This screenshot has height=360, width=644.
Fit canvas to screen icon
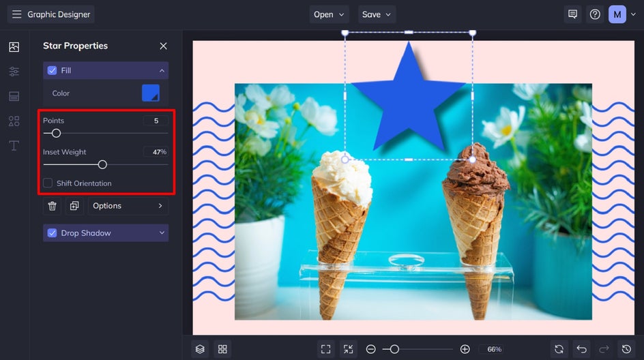[x=325, y=349]
